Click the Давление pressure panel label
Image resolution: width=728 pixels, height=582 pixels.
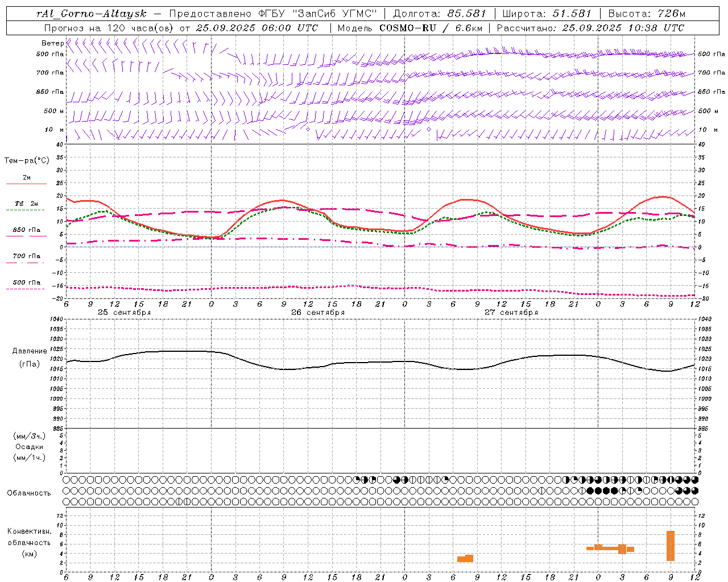[30, 351]
